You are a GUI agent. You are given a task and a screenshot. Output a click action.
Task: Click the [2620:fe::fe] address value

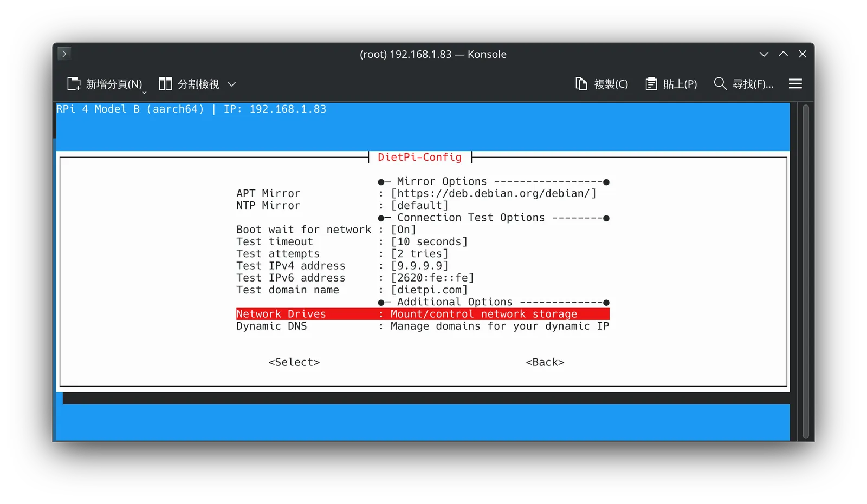tap(432, 278)
